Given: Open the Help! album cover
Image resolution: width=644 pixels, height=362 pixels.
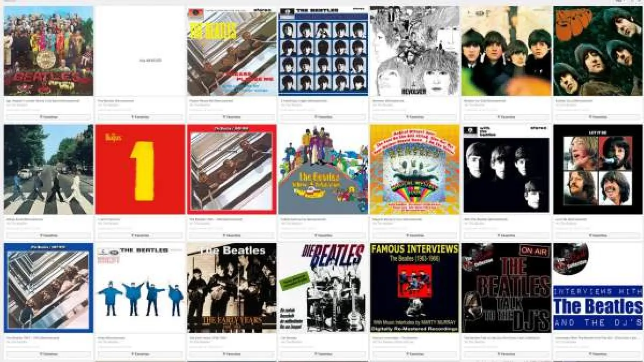Looking at the screenshot, I should tap(140, 288).
